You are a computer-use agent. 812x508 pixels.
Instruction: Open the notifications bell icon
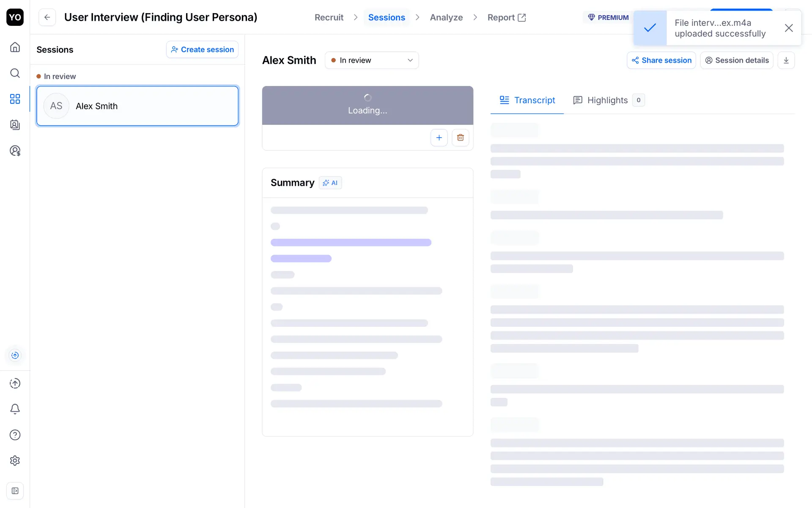pyautogui.click(x=15, y=409)
